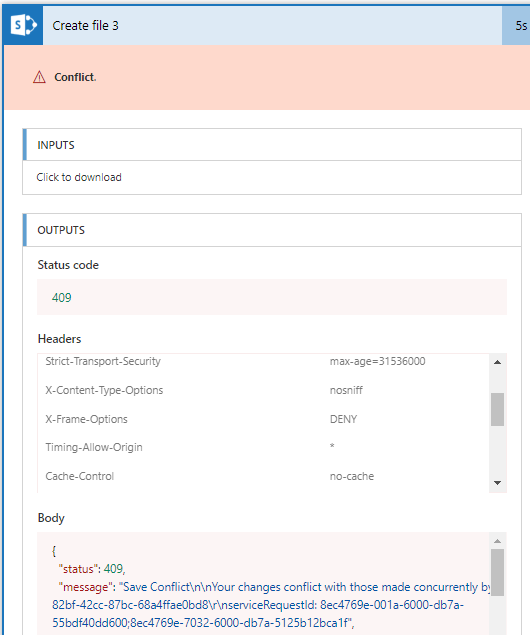The width and height of the screenshot is (530, 635).
Task: Click the INPUTS section header
Action: pyautogui.click(x=272, y=145)
